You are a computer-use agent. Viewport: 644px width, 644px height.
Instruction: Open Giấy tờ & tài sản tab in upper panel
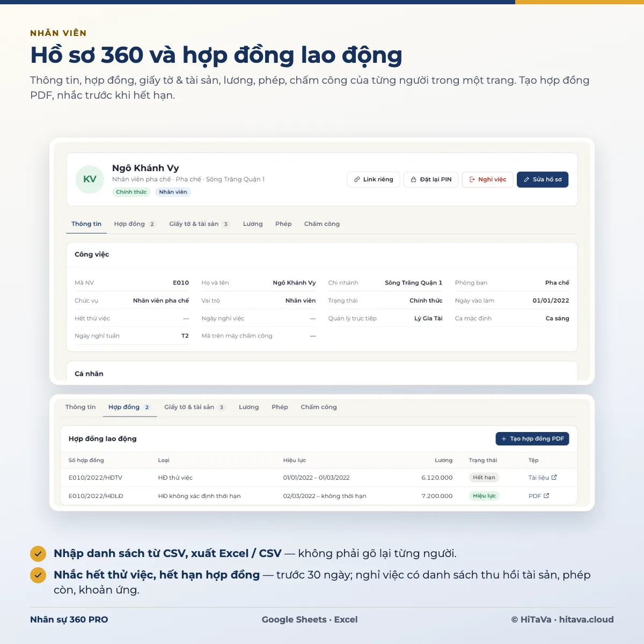(x=199, y=224)
